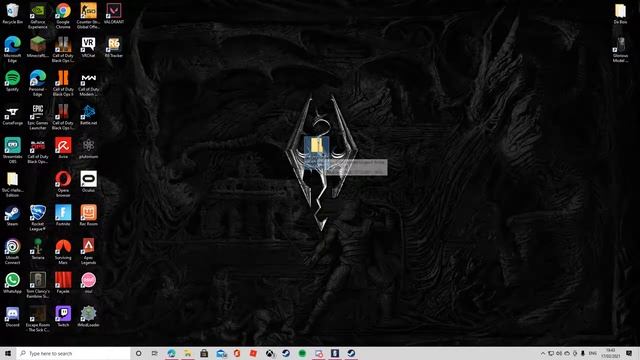Select the tModLoader desktop shortcut
The image size is (640, 360).
(88, 317)
